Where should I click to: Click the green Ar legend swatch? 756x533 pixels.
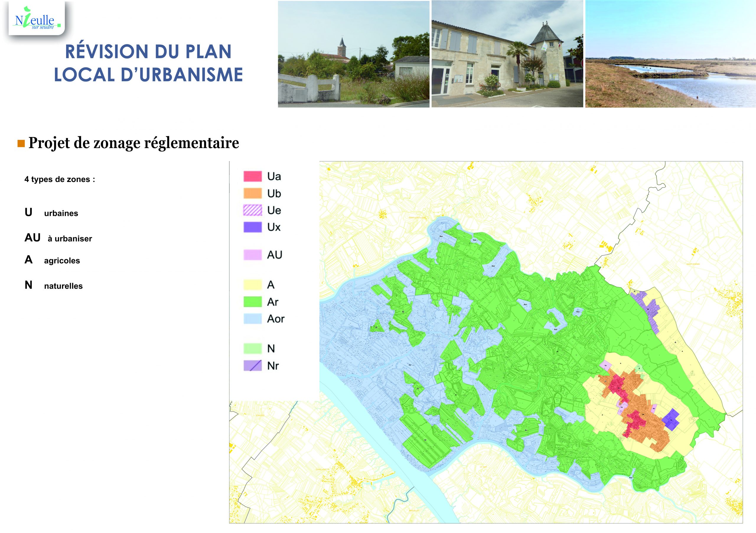click(x=252, y=302)
